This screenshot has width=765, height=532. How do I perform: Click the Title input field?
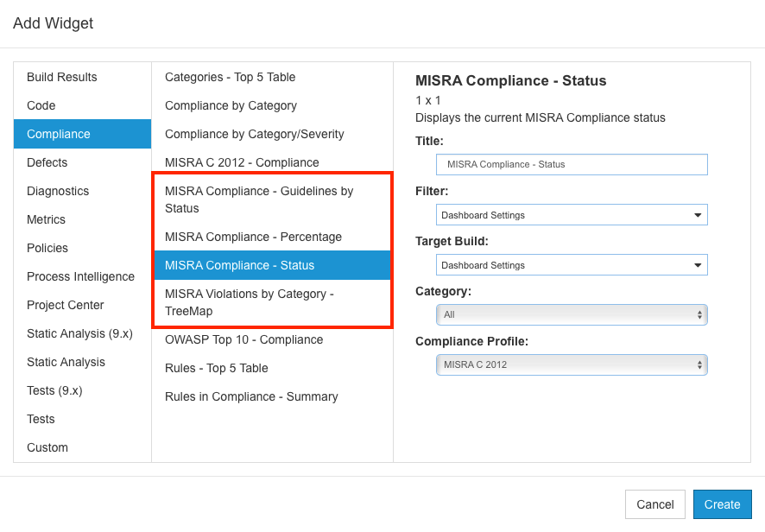click(572, 164)
